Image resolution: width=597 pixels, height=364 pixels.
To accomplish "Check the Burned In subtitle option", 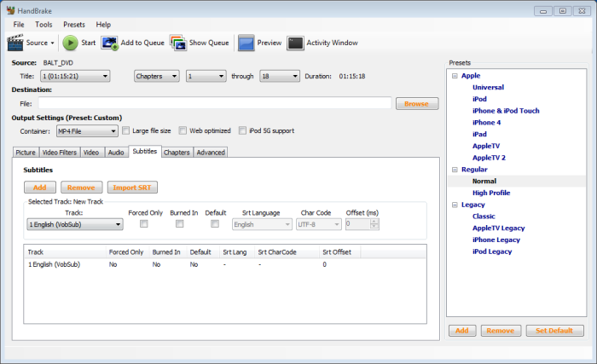I will 179,224.
